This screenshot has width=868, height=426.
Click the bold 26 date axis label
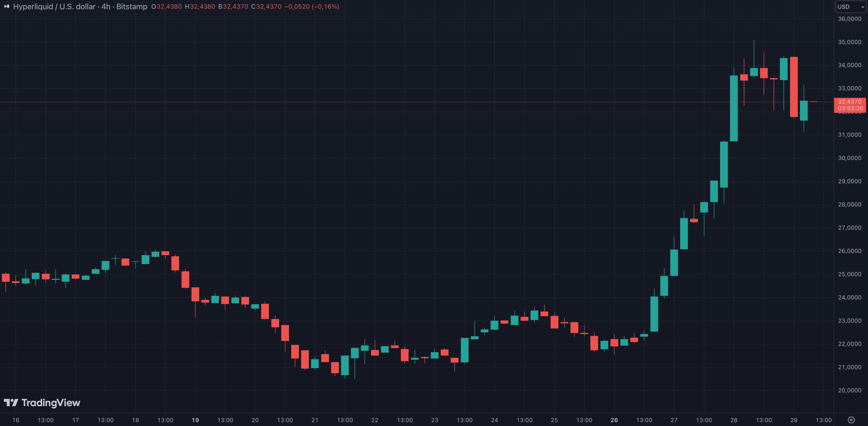coord(614,420)
